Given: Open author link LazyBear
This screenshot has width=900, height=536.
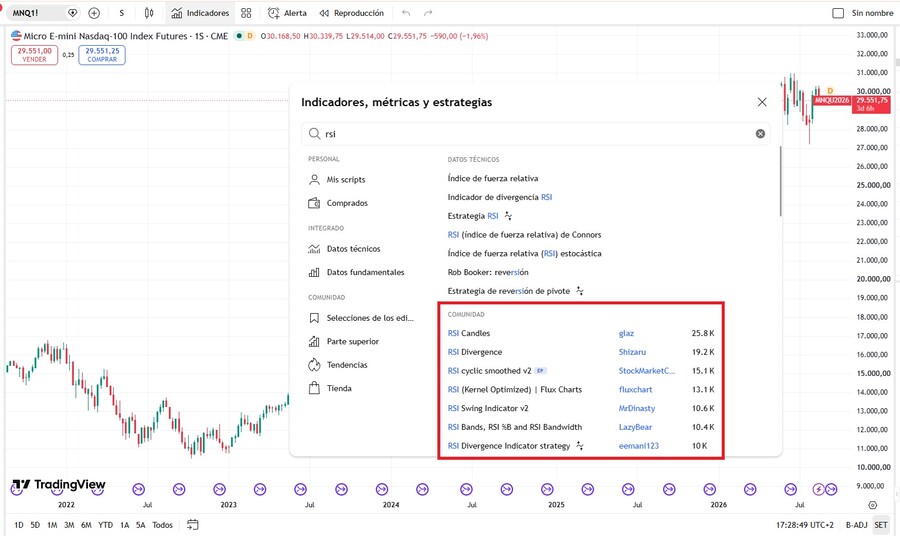Looking at the screenshot, I should coord(635,427).
